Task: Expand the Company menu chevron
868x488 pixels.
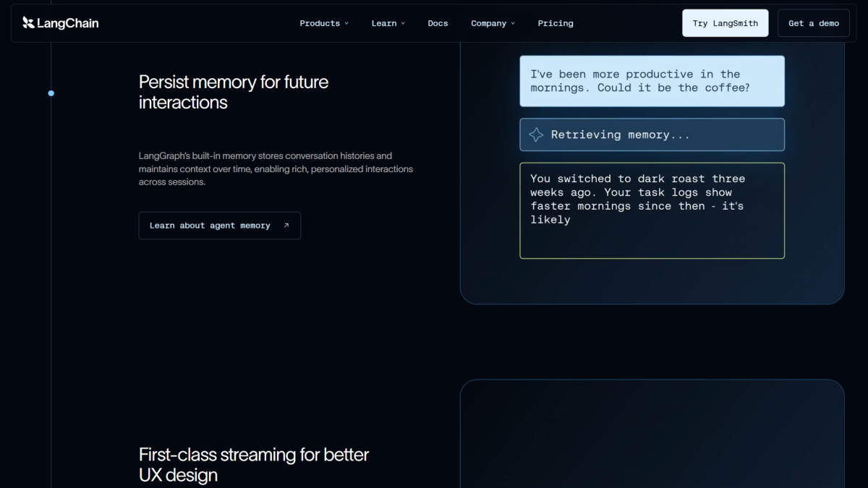Action: (x=513, y=23)
